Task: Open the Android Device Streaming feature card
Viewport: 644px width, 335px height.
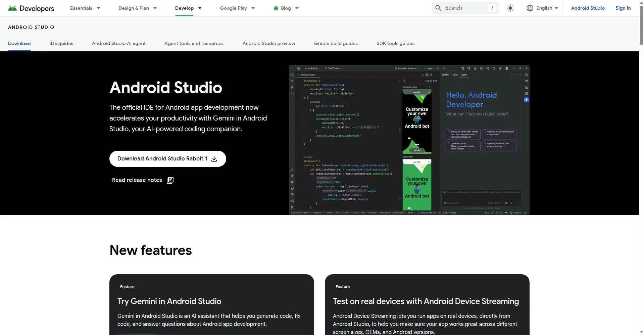Action: tap(427, 304)
